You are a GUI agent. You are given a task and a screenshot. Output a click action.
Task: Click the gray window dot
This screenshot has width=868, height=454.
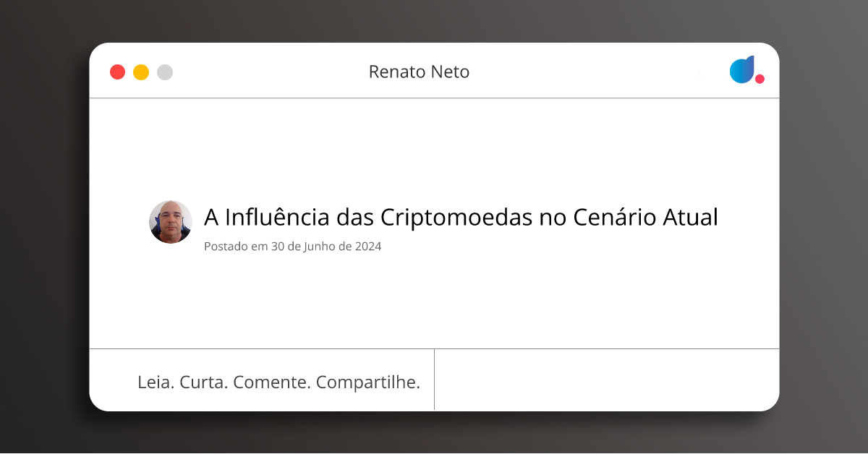pyautogui.click(x=165, y=72)
